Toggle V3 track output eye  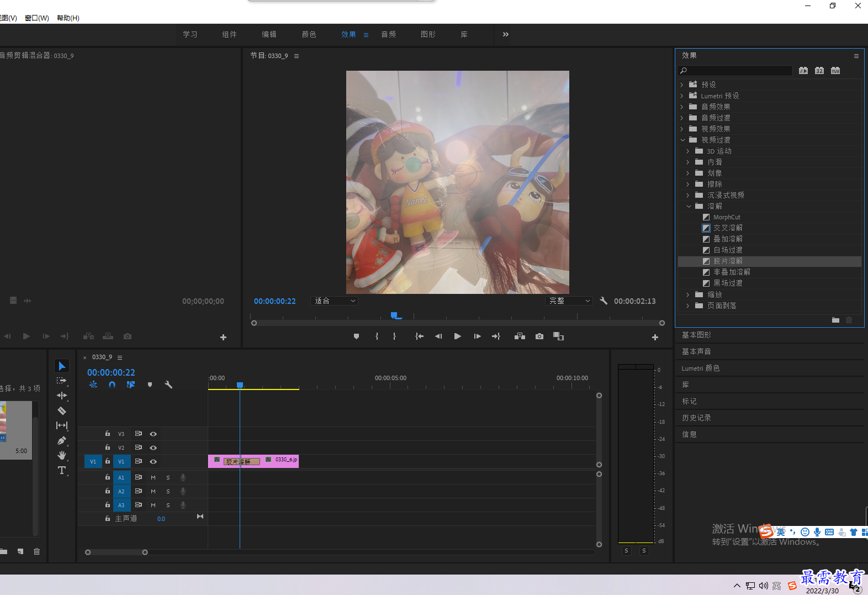click(x=153, y=434)
